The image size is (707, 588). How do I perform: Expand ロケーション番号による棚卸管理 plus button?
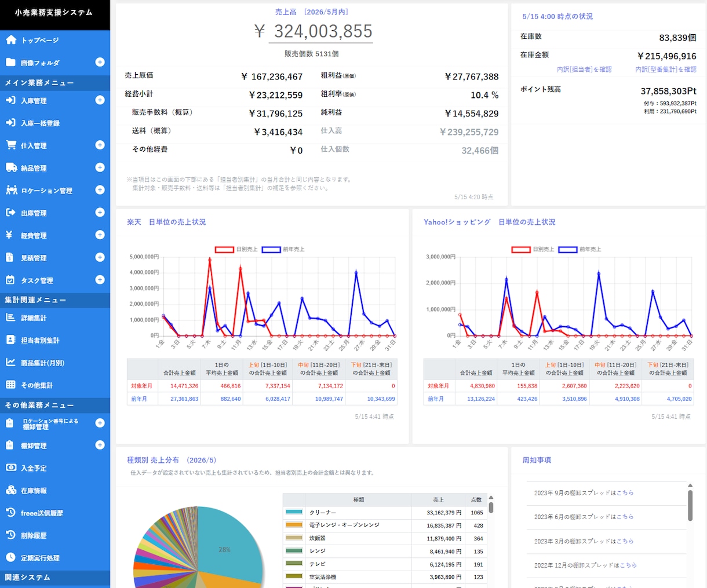[100, 423]
